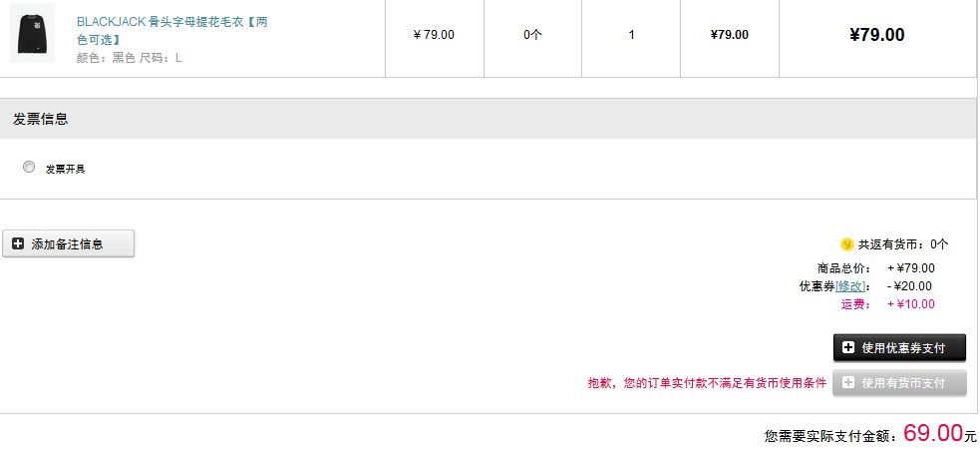Click the yellow 有货币 coin icon

[x=846, y=243]
